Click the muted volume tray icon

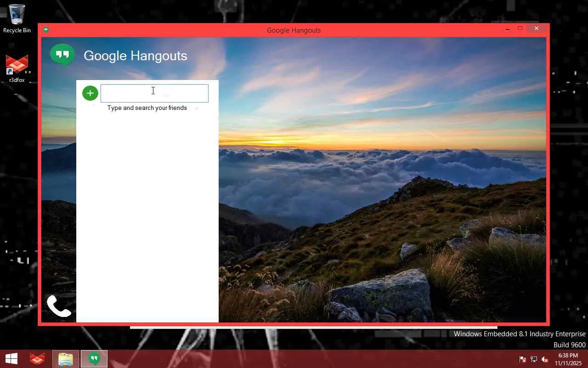545,359
